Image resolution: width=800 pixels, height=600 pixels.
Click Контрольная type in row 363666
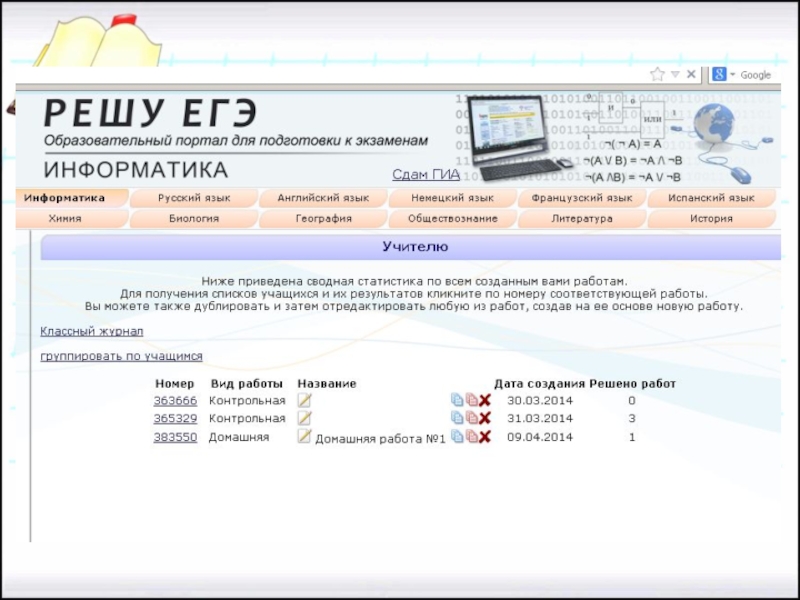247,401
